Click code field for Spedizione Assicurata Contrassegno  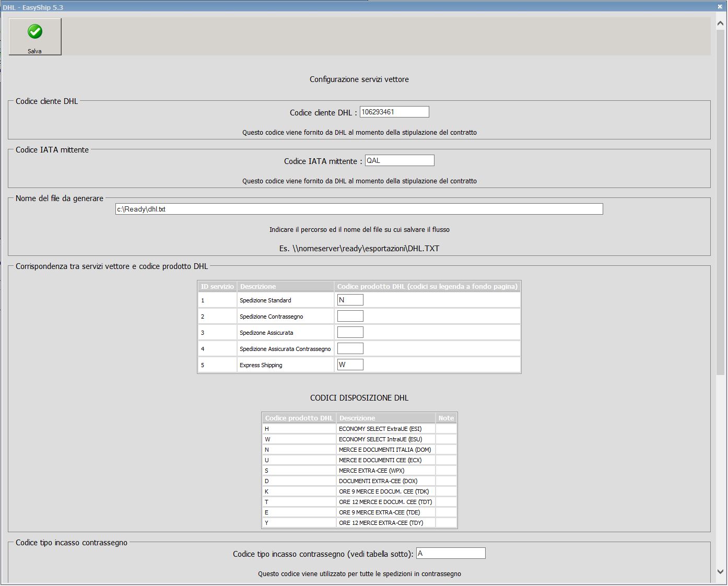click(x=350, y=348)
